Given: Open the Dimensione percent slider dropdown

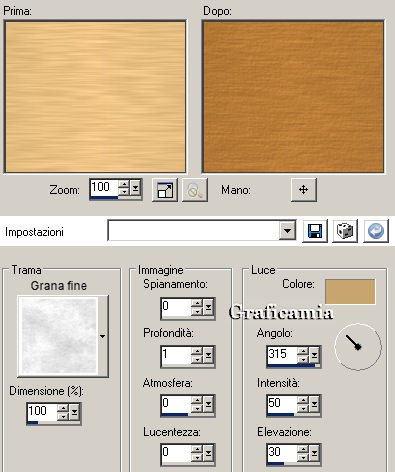Looking at the screenshot, I should point(74,413).
